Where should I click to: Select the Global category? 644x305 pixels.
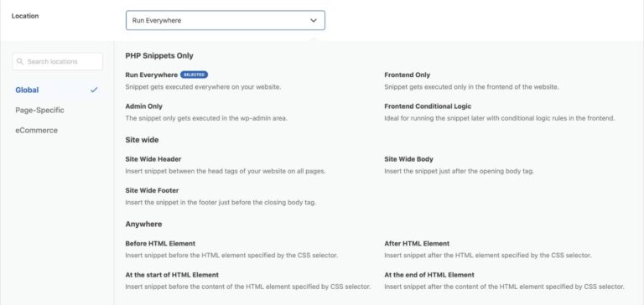click(x=27, y=90)
